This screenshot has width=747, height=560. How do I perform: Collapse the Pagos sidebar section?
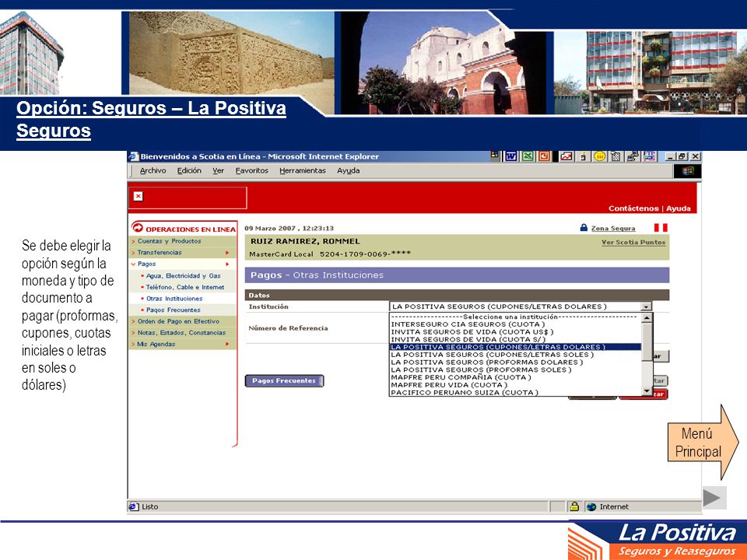(182, 264)
